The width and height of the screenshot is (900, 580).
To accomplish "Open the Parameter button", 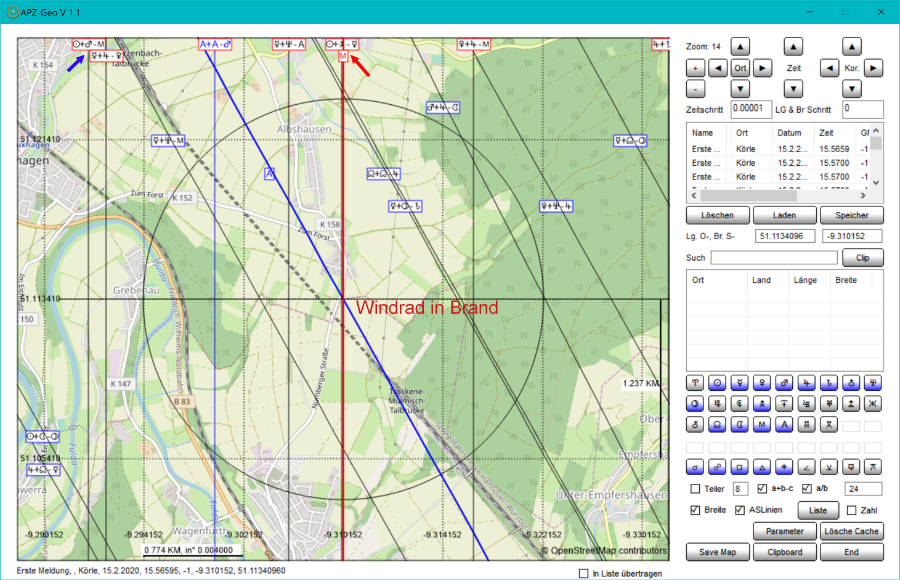I will click(785, 531).
